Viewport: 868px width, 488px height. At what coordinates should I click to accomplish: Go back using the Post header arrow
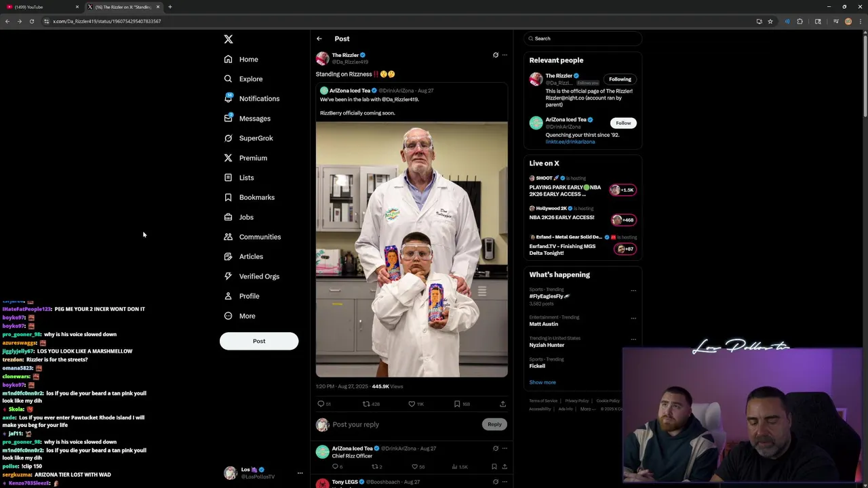[319, 39]
